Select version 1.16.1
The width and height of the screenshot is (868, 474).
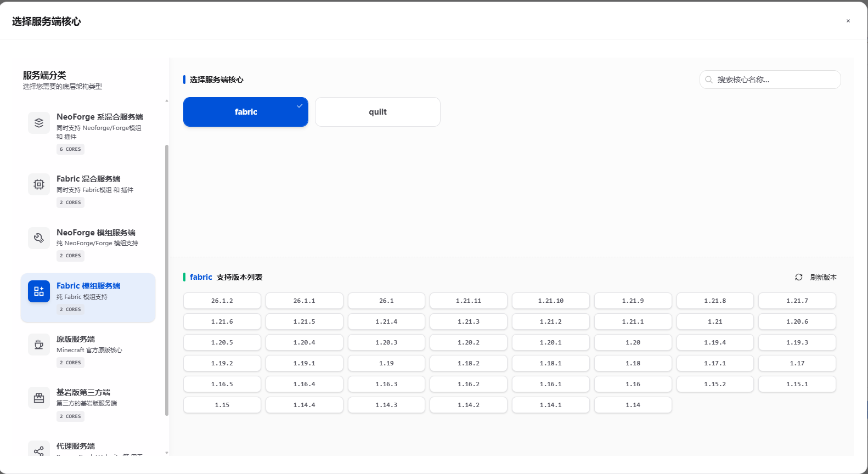551,384
